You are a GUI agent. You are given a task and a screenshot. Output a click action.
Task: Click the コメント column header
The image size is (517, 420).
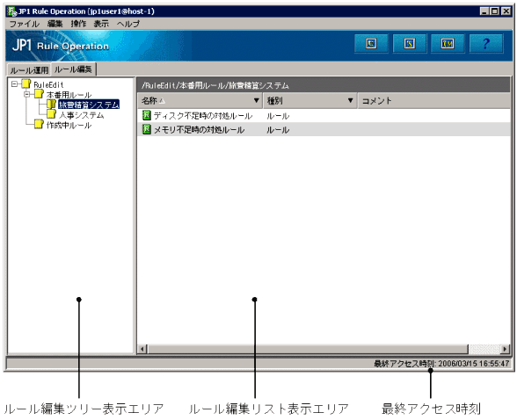[x=434, y=100]
